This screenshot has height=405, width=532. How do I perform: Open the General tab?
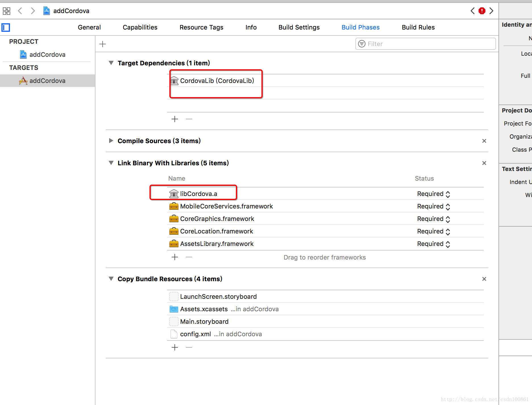pyautogui.click(x=89, y=27)
